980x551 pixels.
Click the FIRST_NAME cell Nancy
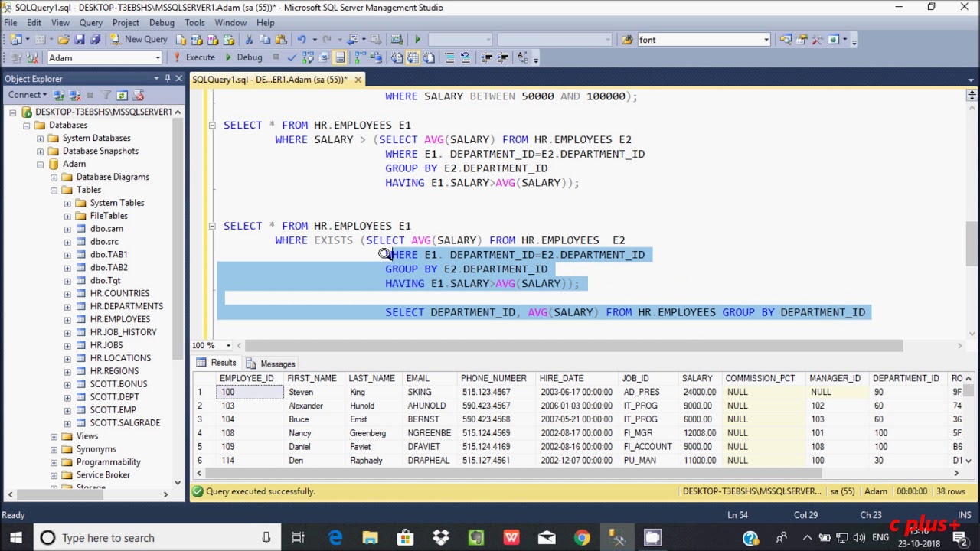point(315,433)
